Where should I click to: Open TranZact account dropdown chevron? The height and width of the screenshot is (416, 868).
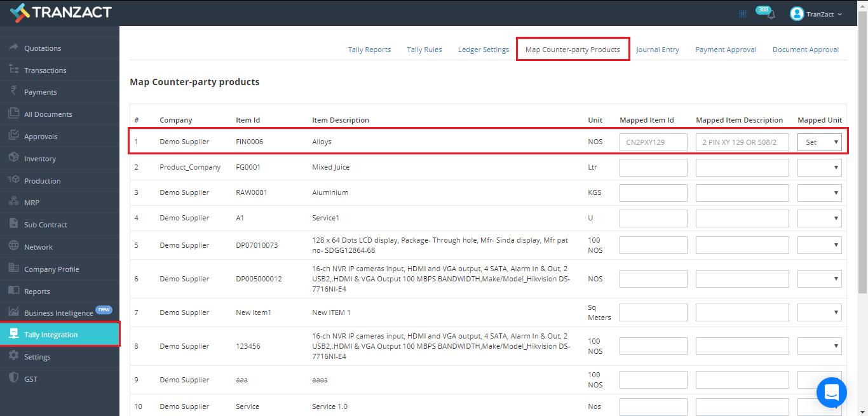click(840, 15)
